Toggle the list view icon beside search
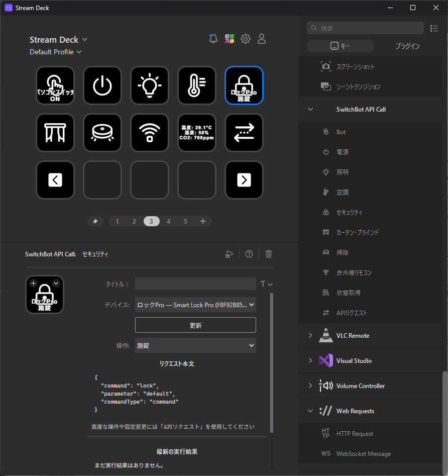This screenshot has height=476, width=448. 434,28
